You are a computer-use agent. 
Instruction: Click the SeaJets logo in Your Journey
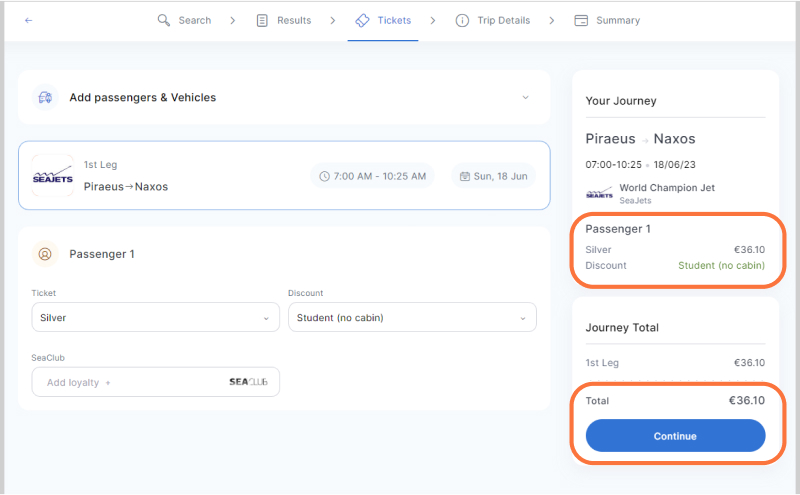599,193
